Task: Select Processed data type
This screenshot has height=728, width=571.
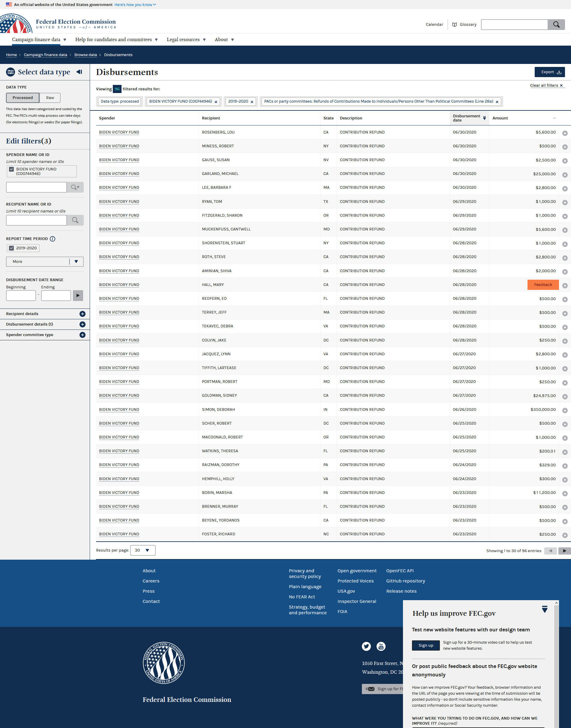Action: pos(23,98)
